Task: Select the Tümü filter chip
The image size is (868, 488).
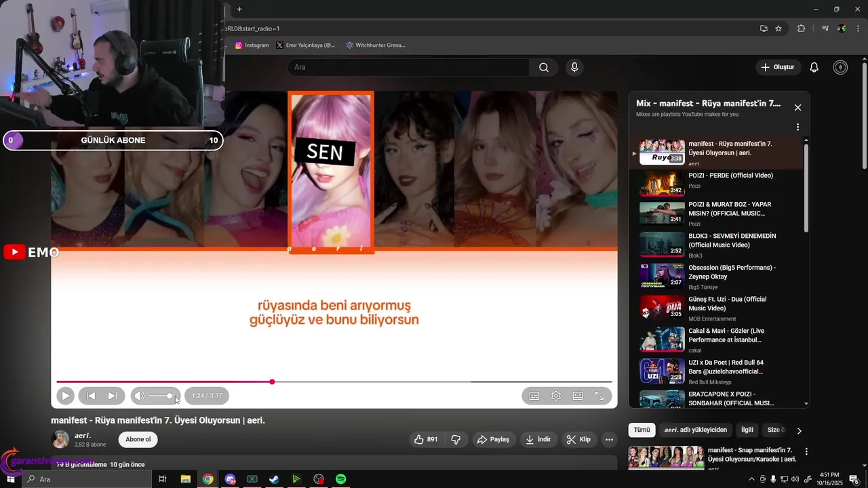Action: click(642, 430)
